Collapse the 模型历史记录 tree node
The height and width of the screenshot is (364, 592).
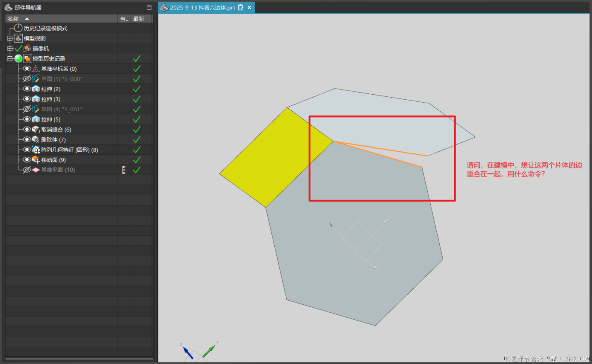click(x=10, y=59)
